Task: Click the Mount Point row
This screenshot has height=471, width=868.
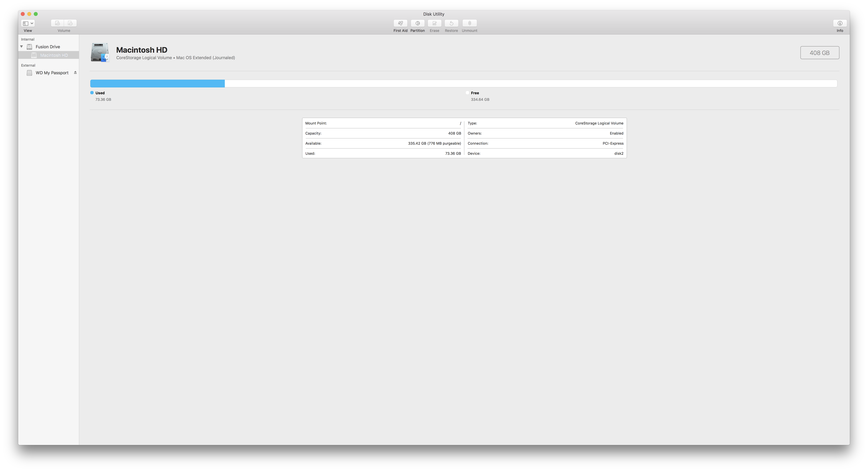Action: [x=383, y=123]
